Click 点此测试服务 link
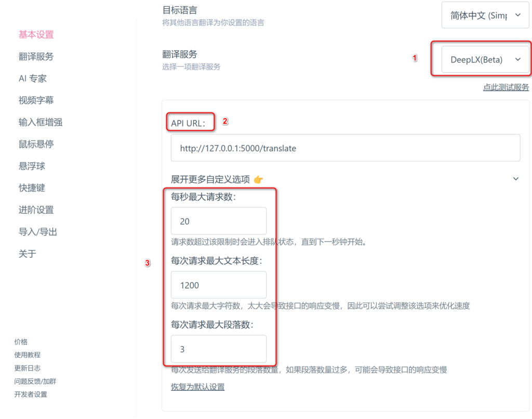This screenshot has width=532, height=419. pyautogui.click(x=506, y=87)
